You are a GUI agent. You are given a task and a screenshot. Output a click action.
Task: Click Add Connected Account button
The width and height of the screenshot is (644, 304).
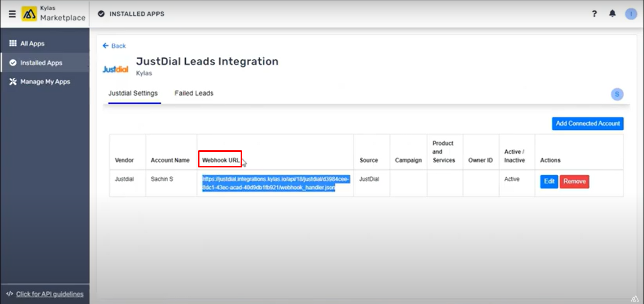tap(588, 123)
